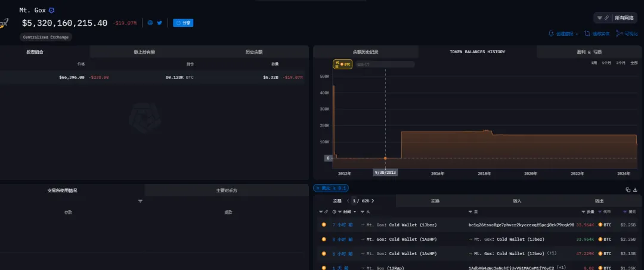644x270 pixels.
Task: Switch to the 转入 inflow tab
Action: click(517, 201)
